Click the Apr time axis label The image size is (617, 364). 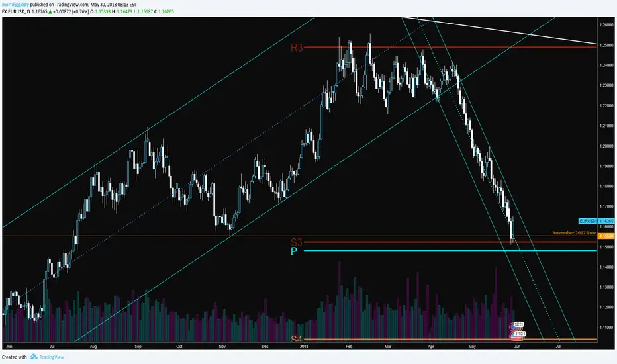(431, 347)
